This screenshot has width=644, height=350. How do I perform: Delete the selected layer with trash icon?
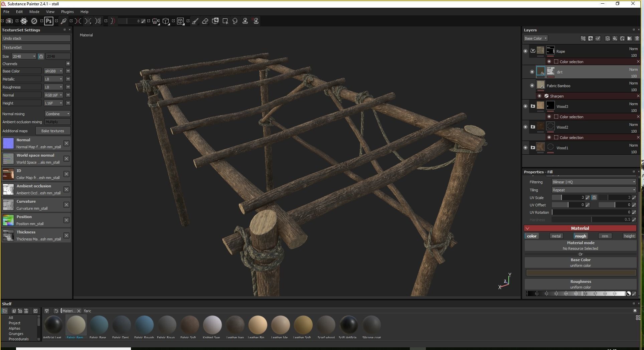point(637,38)
